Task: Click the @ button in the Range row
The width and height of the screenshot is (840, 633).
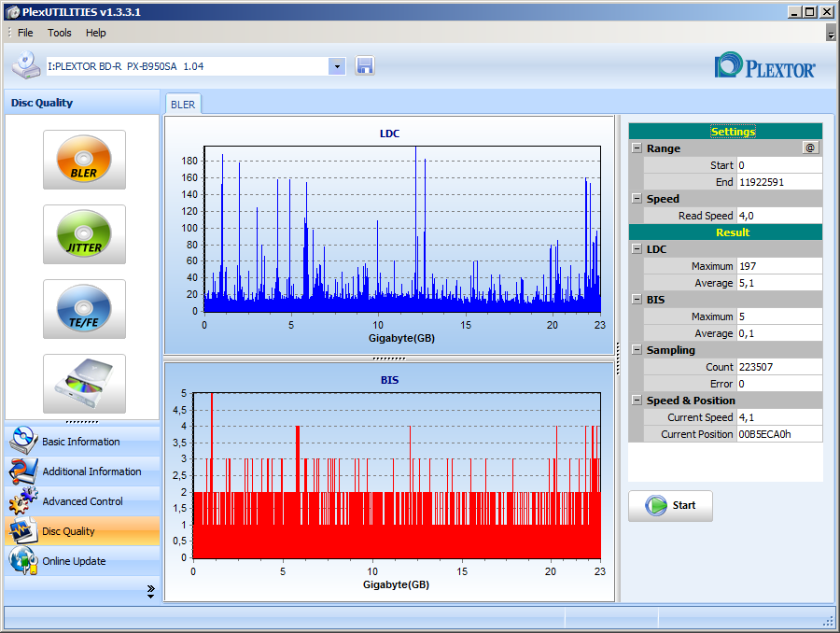Action: (x=810, y=148)
